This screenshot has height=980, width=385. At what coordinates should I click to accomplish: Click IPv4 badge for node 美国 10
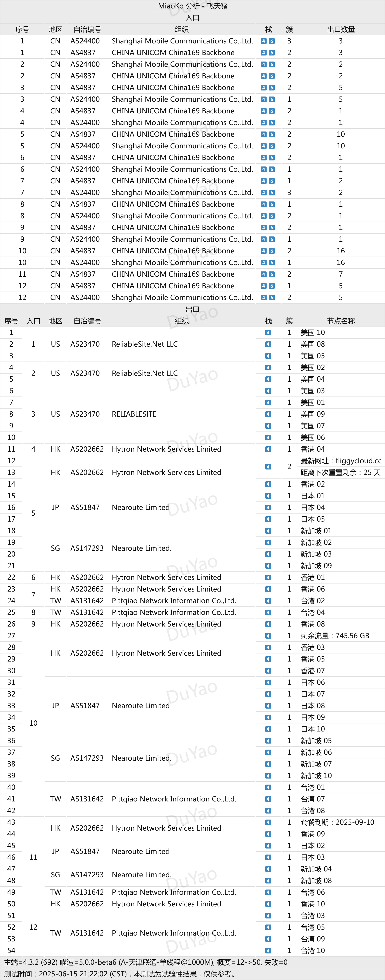coord(268,333)
